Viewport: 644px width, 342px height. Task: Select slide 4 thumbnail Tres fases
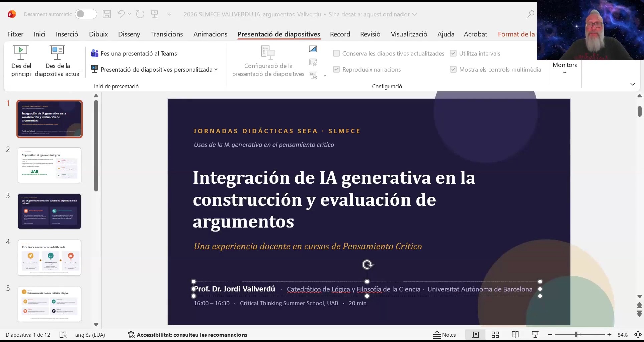coord(49,258)
